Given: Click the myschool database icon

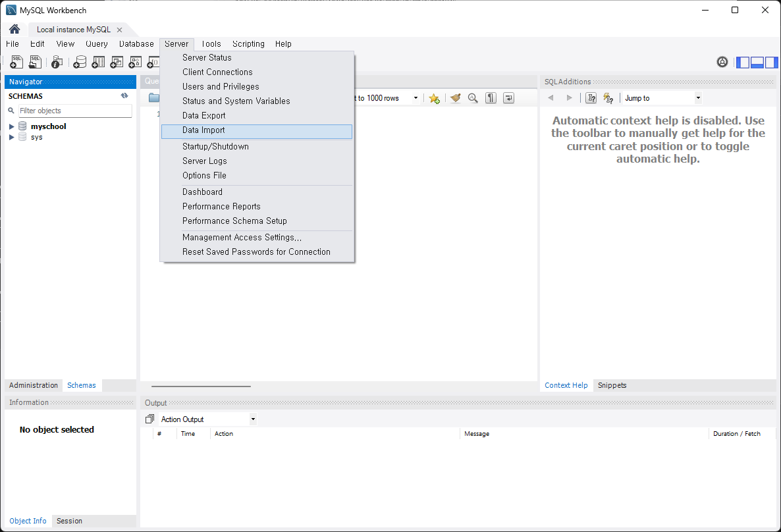Looking at the screenshot, I should [x=22, y=126].
